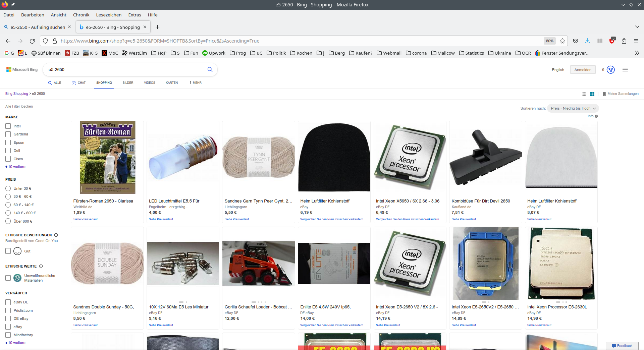Screen dimensions: 644x350
Task: Click the 'Bing Shopping' breadcrumb link
Action: click(17, 94)
